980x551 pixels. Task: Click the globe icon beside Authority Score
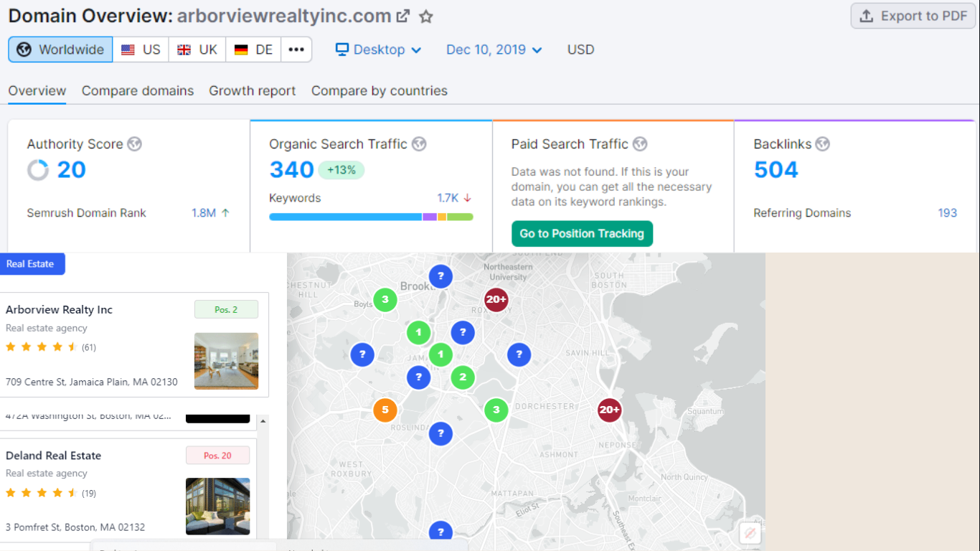[134, 144]
